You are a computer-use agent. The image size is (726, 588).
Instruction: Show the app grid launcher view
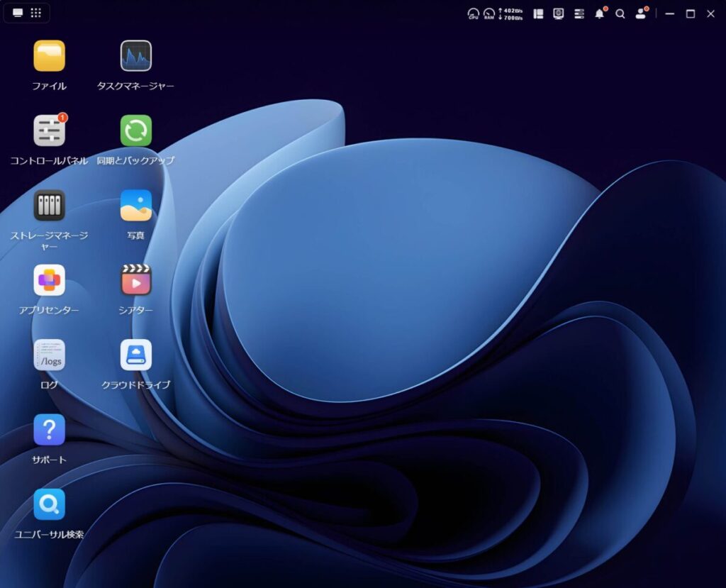coord(35,13)
